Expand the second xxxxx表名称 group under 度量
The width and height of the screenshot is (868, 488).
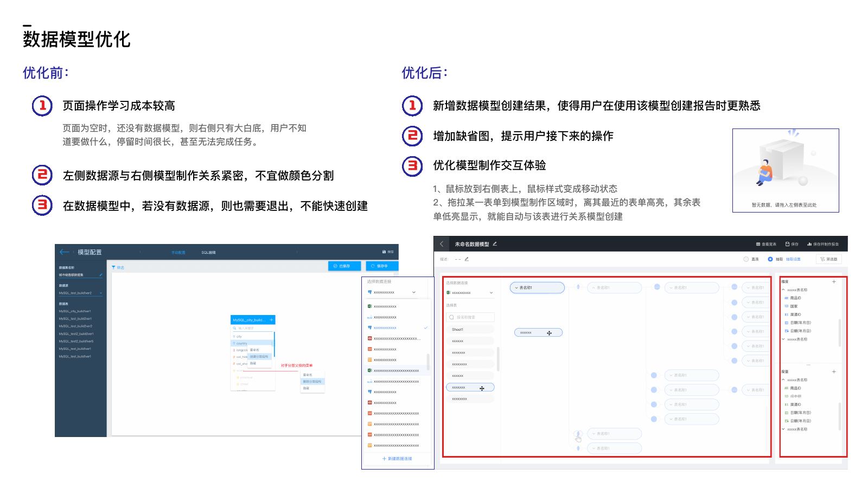click(x=783, y=429)
